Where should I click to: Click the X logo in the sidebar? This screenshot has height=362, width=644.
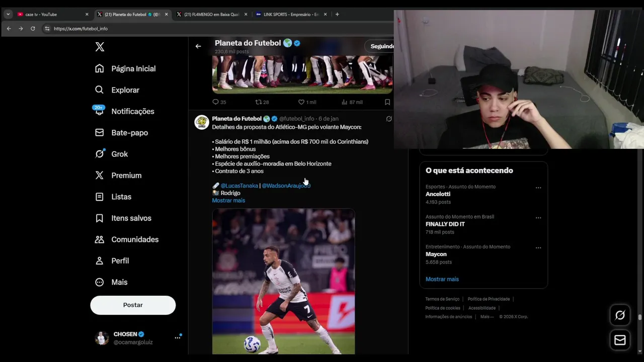(100, 47)
